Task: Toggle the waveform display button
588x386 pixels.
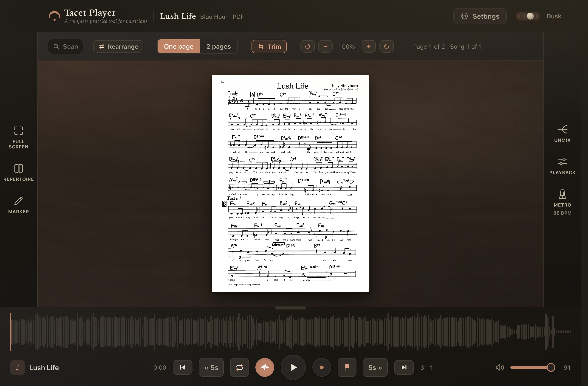Action: click(265, 367)
